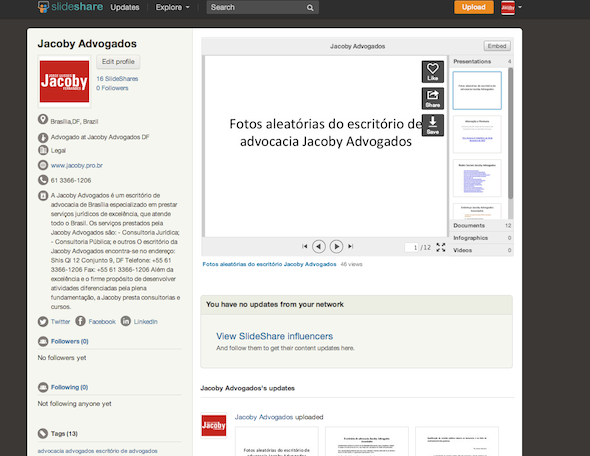Open the www.jacoby.pro.br link

tap(77, 166)
